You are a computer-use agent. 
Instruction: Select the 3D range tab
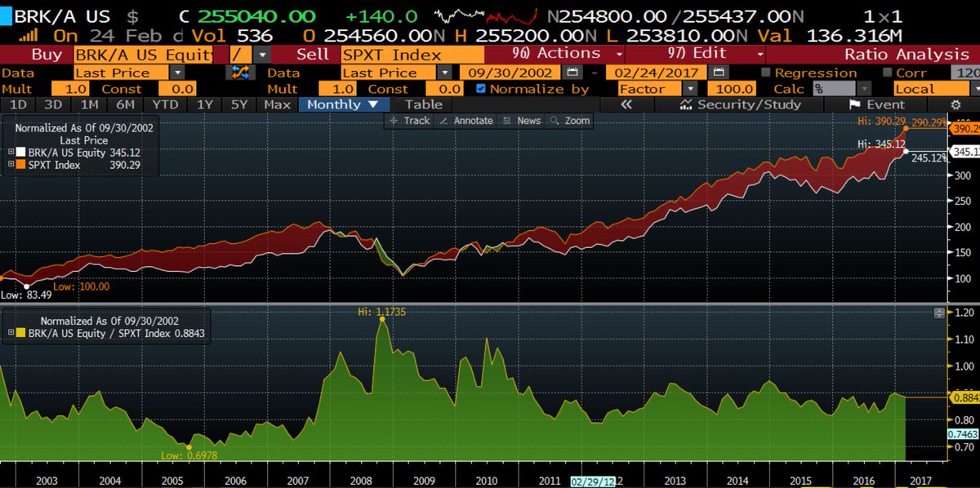(x=53, y=104)
